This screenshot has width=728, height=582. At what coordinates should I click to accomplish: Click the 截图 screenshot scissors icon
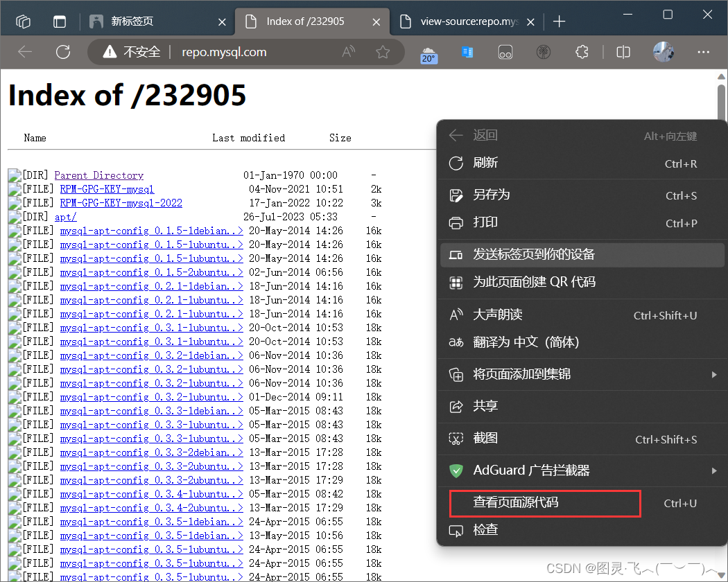point(456,439)
